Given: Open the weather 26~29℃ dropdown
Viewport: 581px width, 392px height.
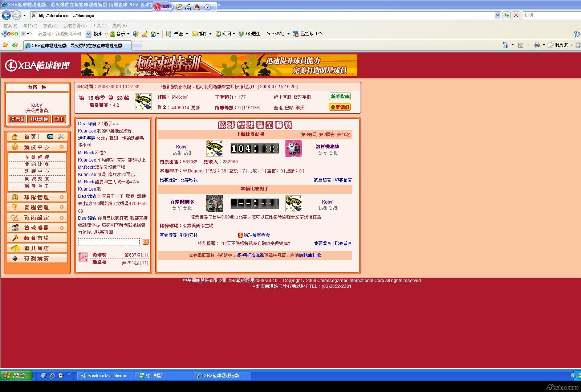Looking at the screenshot, I should (x=288, y=34).
